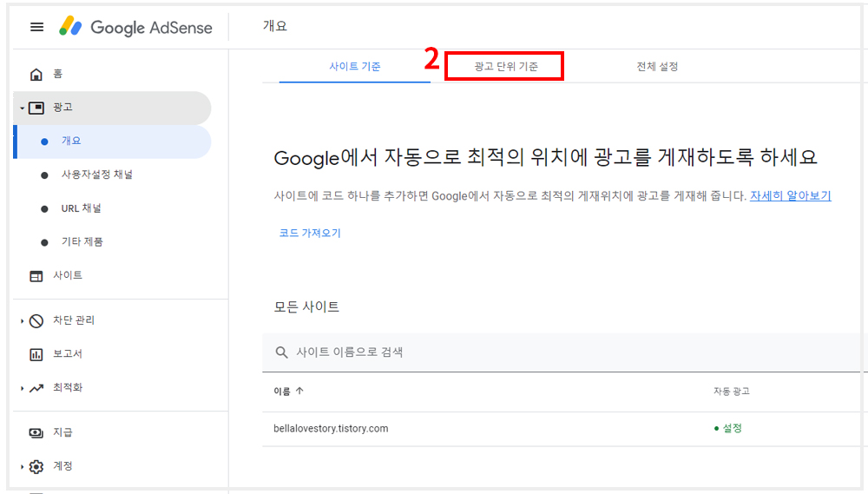
Task: Click the 코드 가져오기 button
Action: point(310,234)
